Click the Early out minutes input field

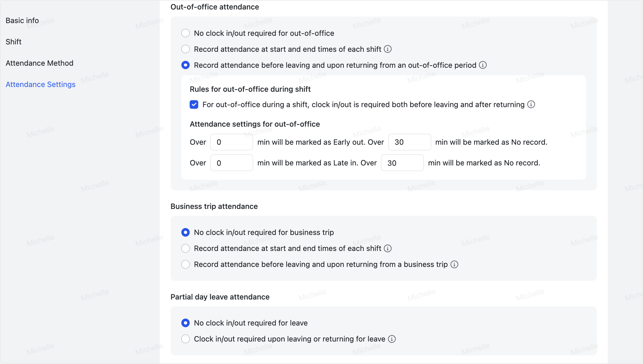(232, 142)
